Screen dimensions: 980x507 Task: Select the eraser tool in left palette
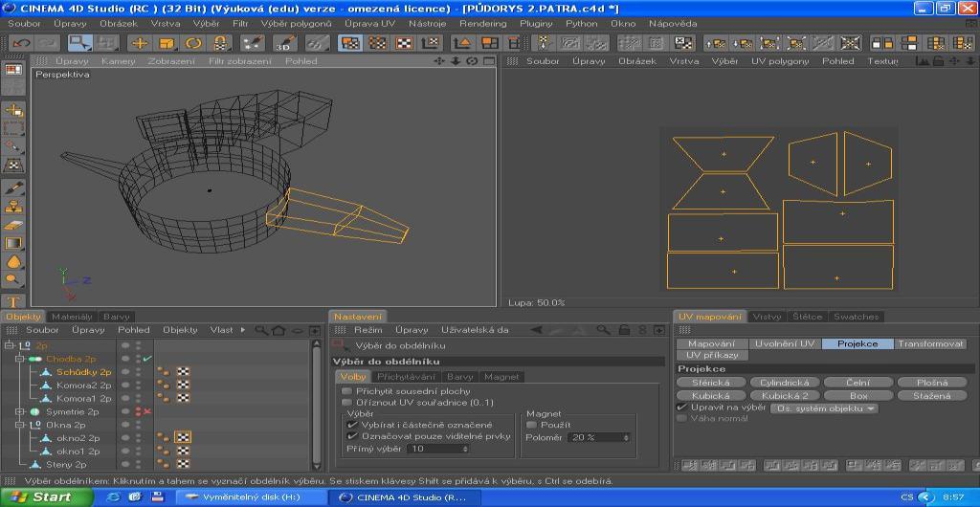point(13,226)
